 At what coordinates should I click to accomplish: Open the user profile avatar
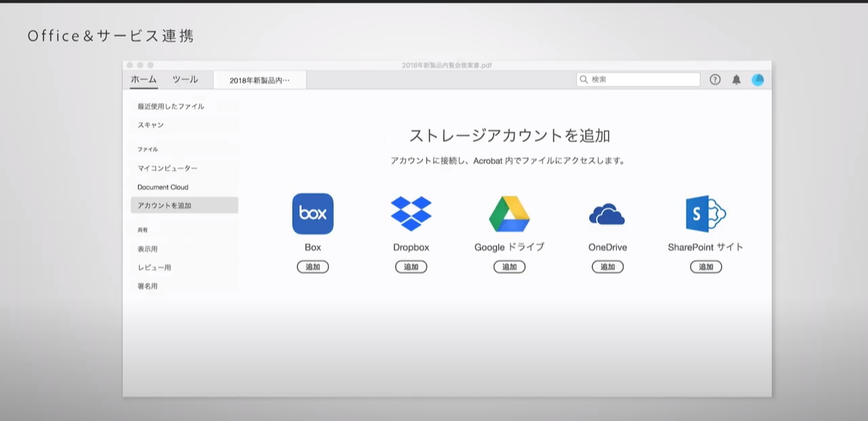[758, 80]
